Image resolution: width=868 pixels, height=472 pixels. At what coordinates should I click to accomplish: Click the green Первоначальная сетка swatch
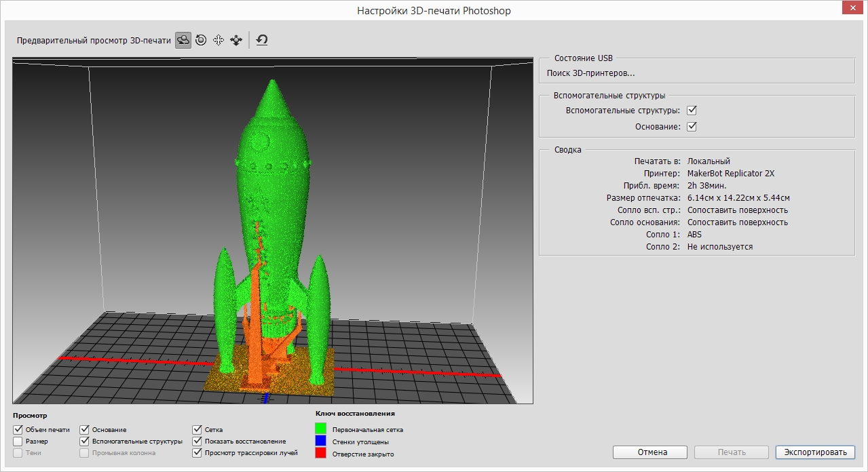[320, 429]
